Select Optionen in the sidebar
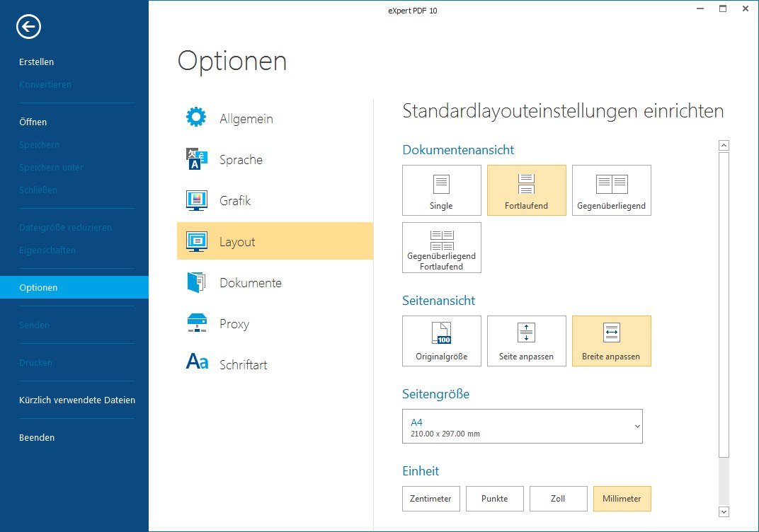Screen dimensions: 759x532 pos(74,287)
